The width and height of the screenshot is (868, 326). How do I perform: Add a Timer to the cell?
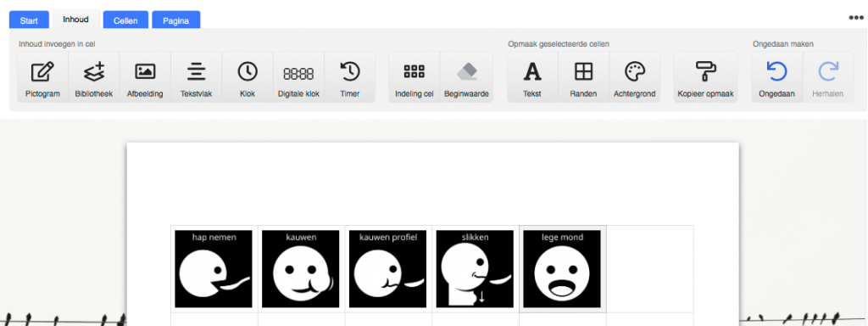click(350, 77)
